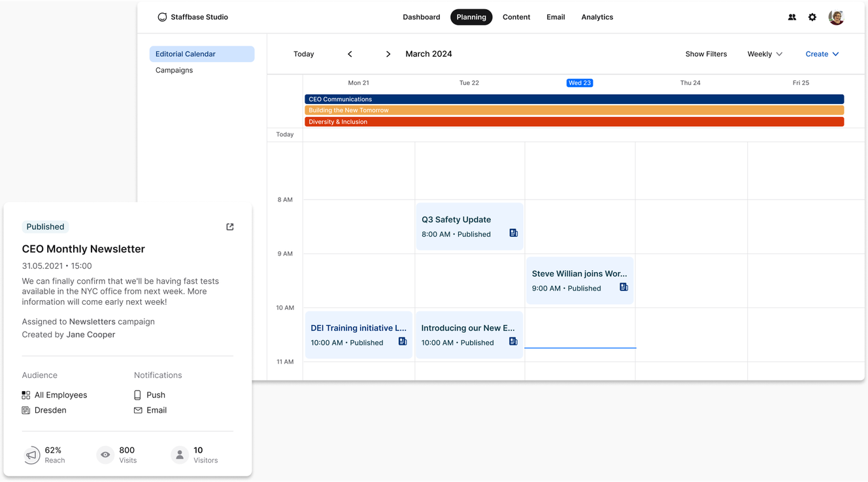Viewport: 868px width, 482px height.
Task: Click the eye icon next to Visits
Action: tap(105, 455)
